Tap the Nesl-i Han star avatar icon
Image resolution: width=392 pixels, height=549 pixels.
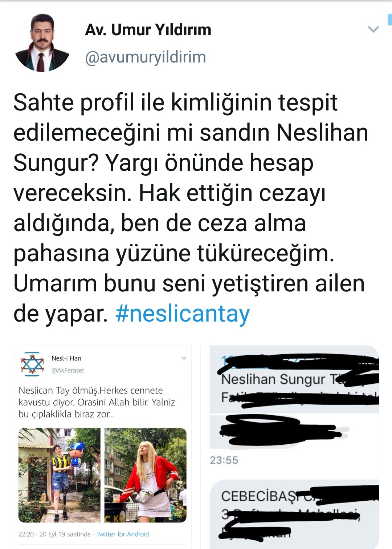pos(32,364)
